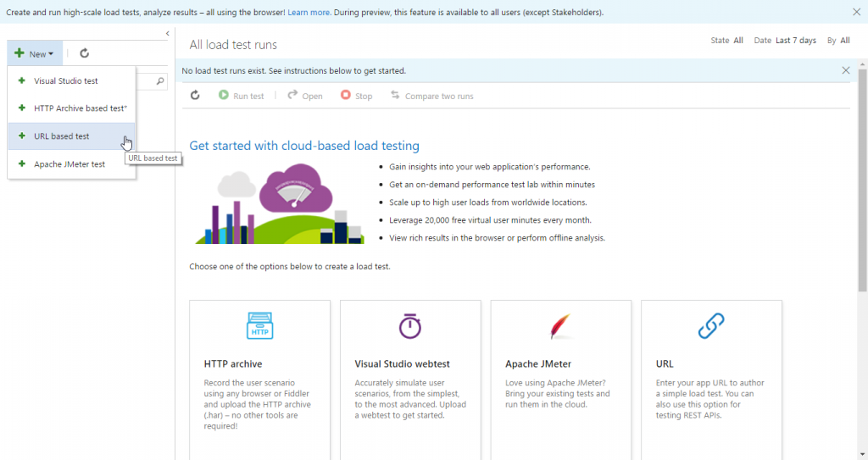The width and height of the screenshot is (868, 460).
Task: Open the Date filter Last 7 days
Action: coord(785,41)
